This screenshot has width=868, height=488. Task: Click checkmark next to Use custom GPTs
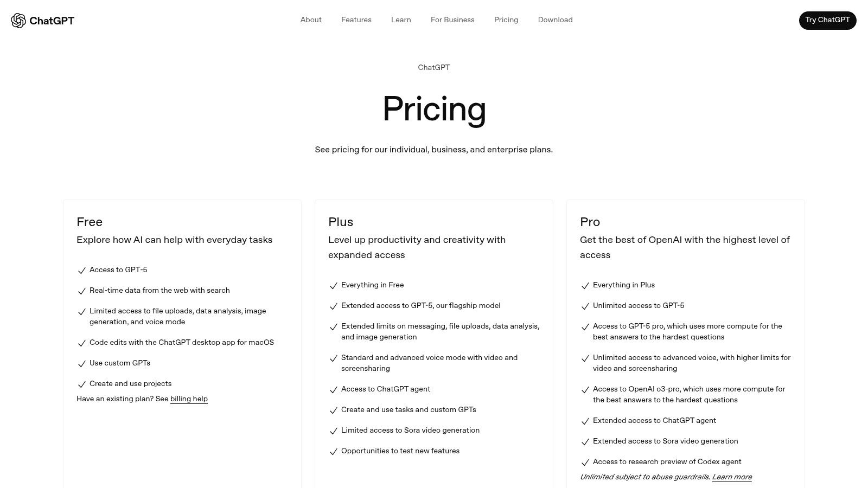(82, 363)
